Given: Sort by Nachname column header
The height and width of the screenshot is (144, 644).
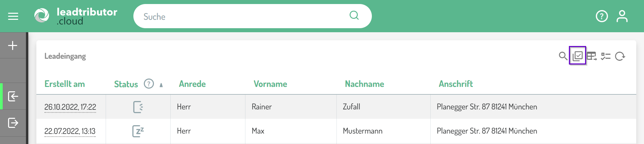Looking at the screenshot, I should tap(364, 84).
